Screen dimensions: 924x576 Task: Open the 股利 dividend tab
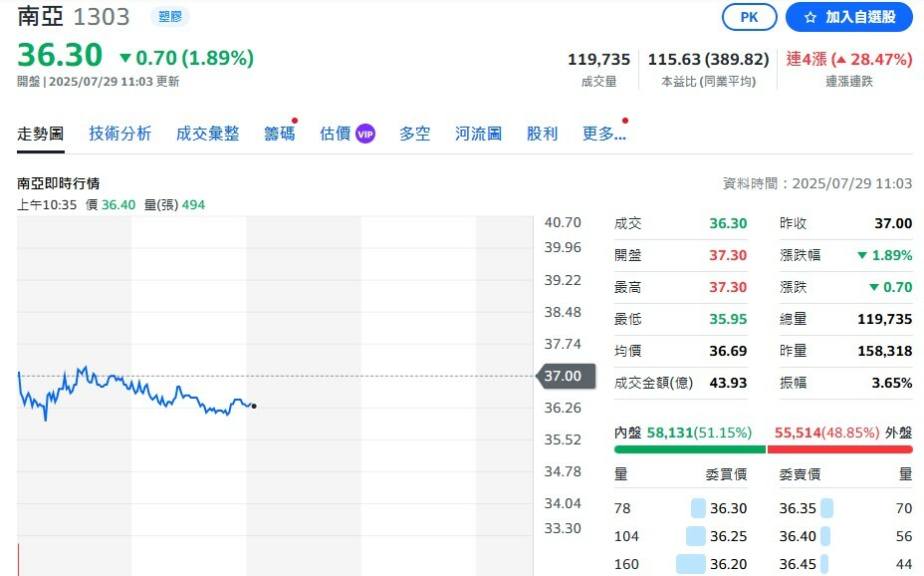click(x=542, y=132)
